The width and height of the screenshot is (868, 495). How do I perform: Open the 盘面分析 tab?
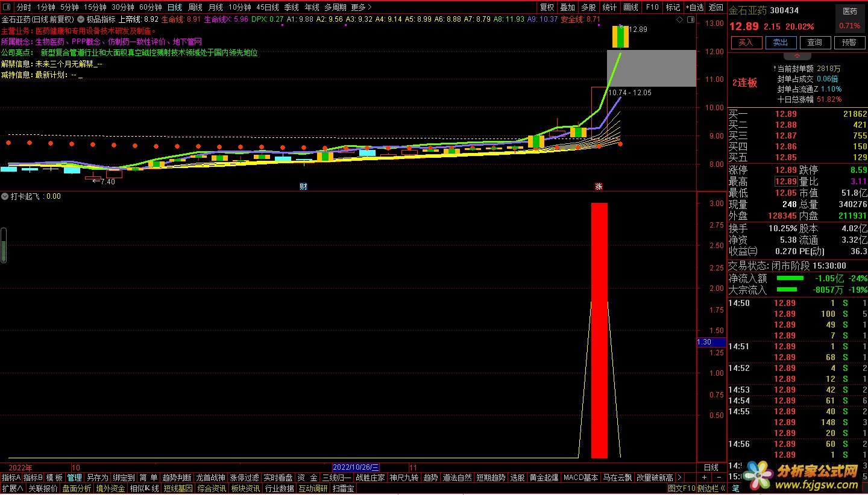[x=77, y=488]
